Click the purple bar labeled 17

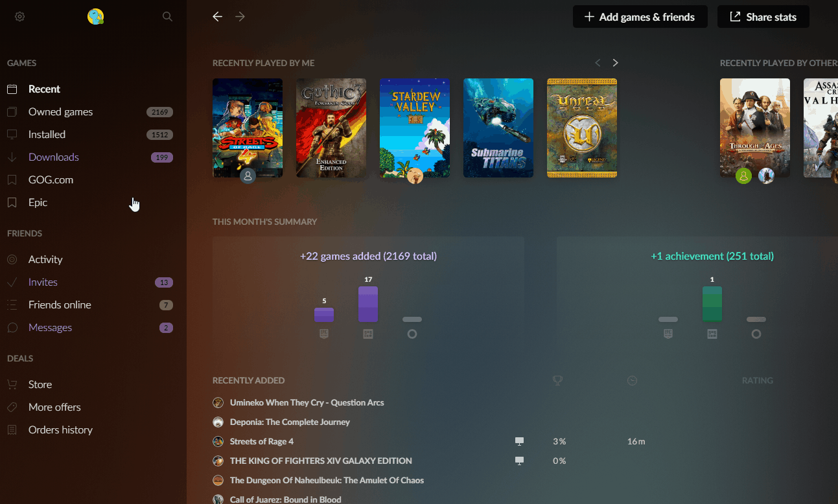click(x=368, y=304)
